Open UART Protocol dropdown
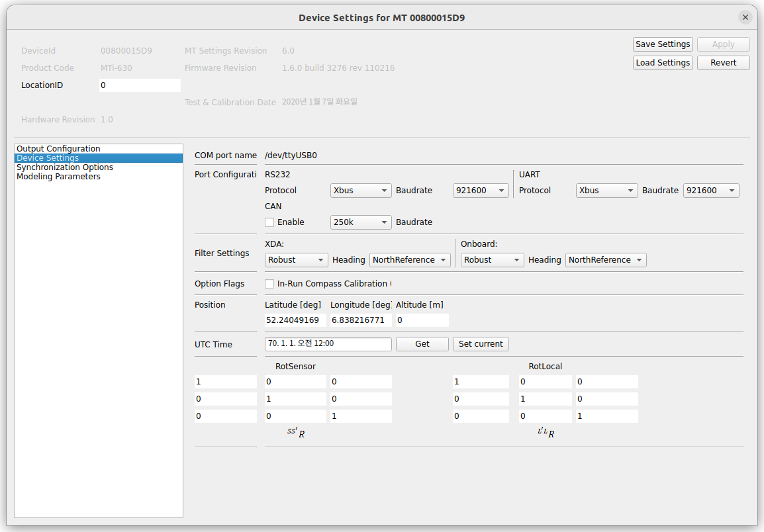The image size is (764, 532). pos(606,191)
